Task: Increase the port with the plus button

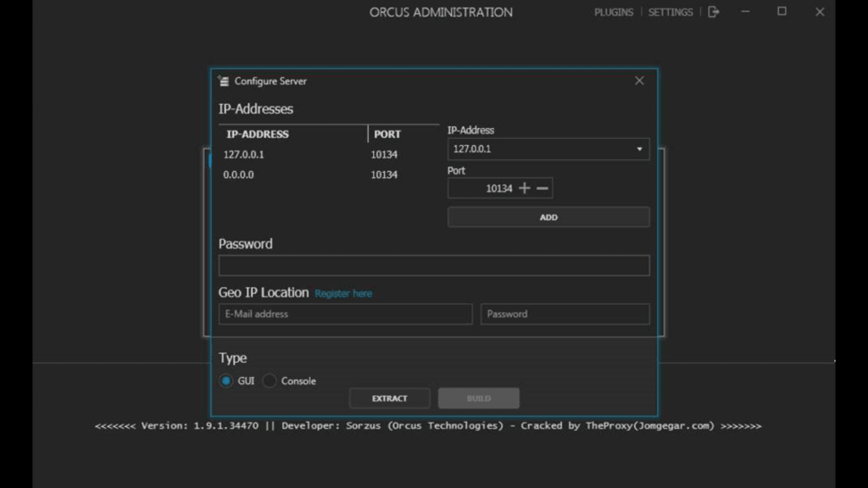Action: 524,189
